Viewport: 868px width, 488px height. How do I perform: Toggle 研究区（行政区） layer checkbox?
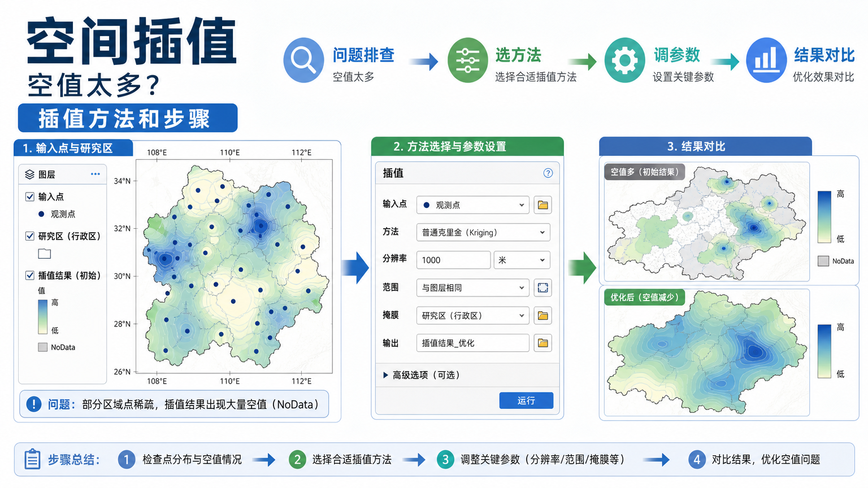tap(30, 236)
